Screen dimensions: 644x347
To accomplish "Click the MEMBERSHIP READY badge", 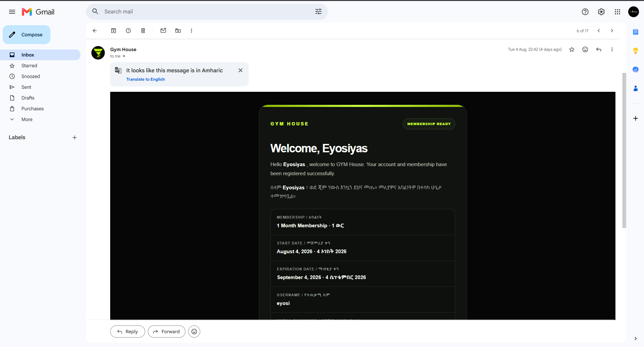I will point(429,124).
